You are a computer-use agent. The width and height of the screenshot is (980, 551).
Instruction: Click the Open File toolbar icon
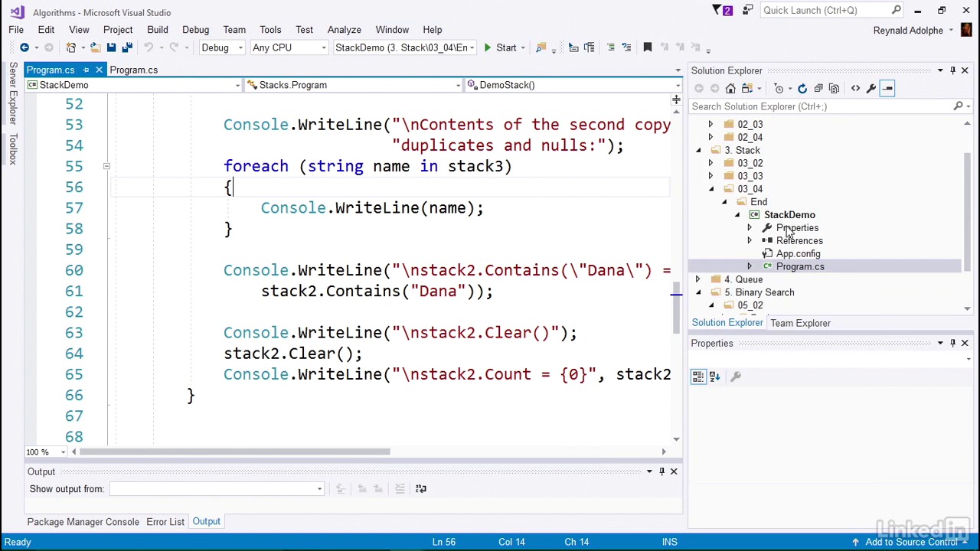click(95, 47)
